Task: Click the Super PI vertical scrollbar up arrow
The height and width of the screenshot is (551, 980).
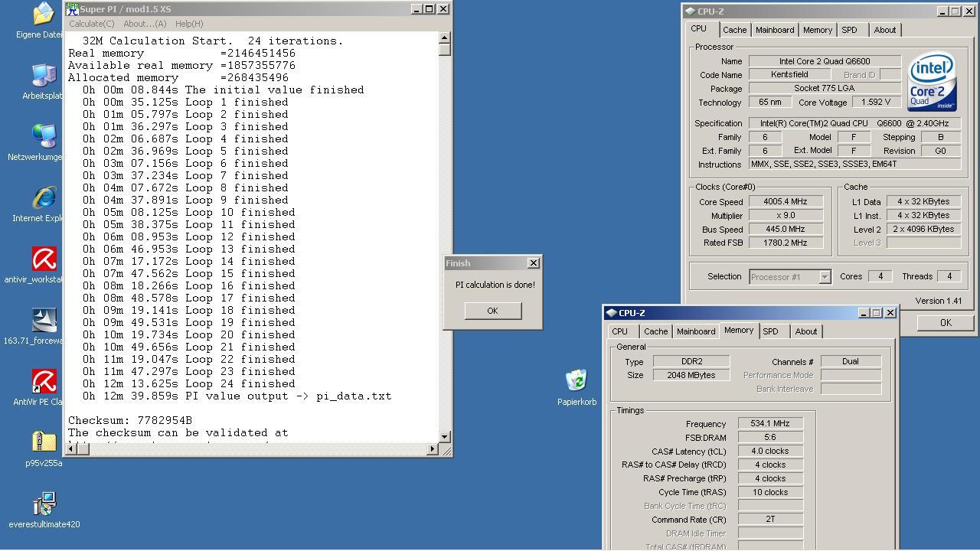Action: 445,37
